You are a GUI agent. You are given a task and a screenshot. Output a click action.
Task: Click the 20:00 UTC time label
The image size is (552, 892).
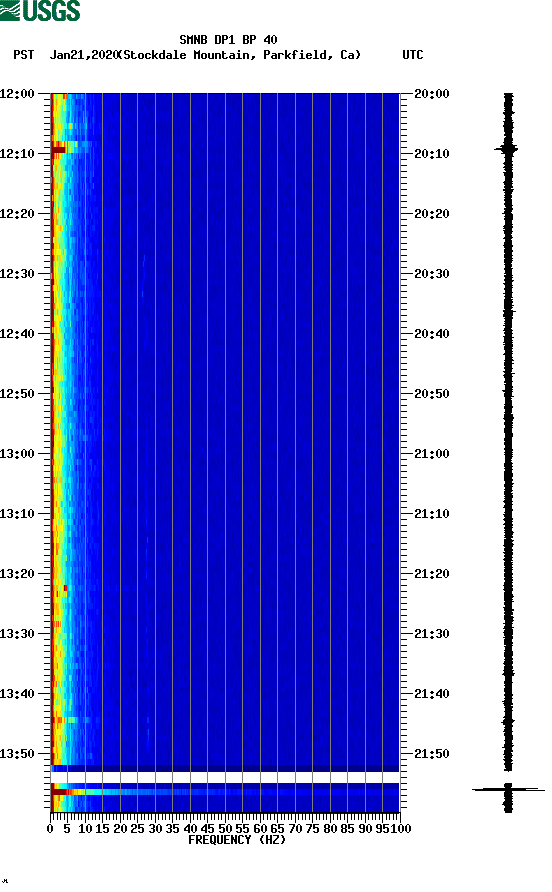[431, 93]
